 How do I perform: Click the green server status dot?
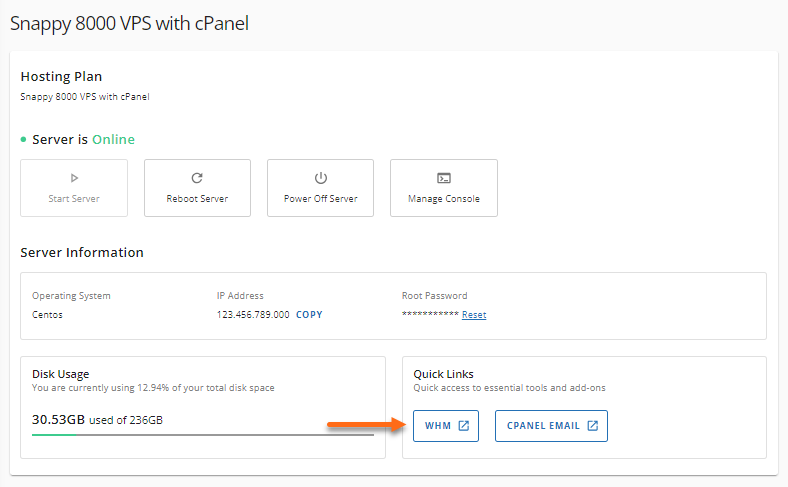(x=24, y=140)
